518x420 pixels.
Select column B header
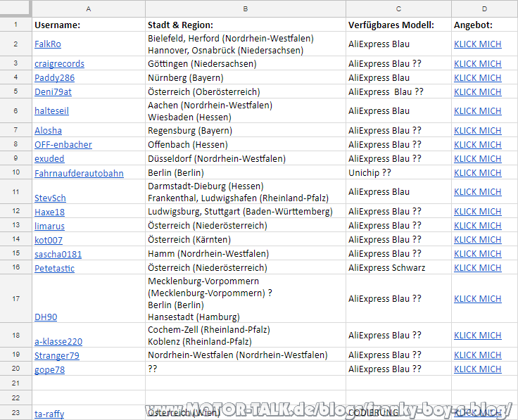tap(246, 9)
